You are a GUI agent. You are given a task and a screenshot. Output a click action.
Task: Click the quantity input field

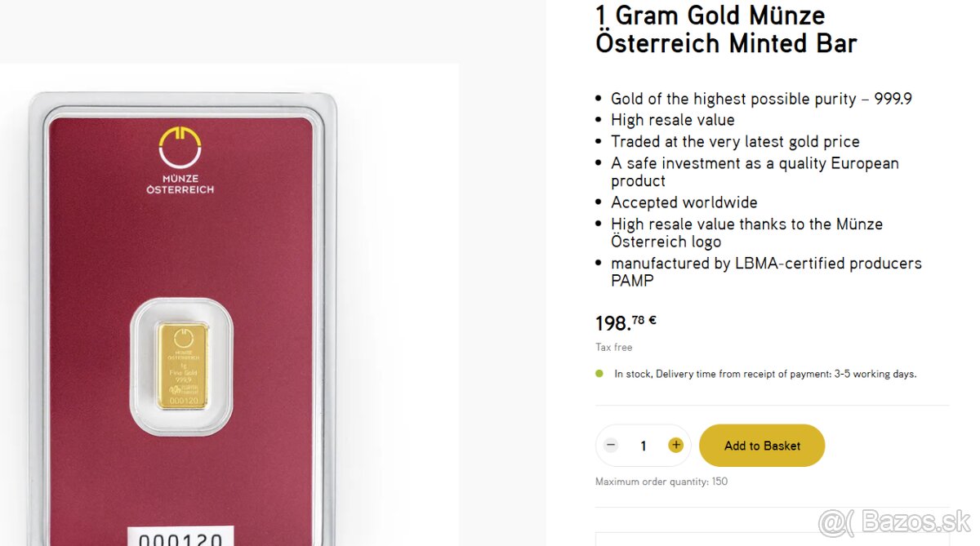[644, 446]
